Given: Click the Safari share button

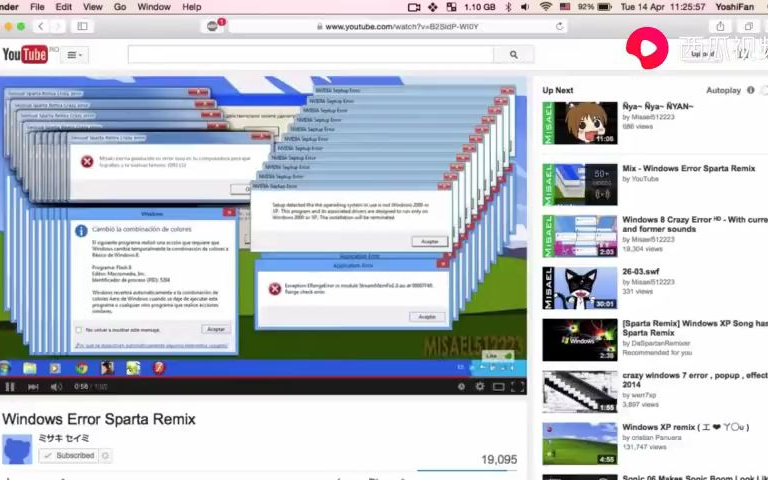Looking at the screenshot, I should [x=720, y=26].
